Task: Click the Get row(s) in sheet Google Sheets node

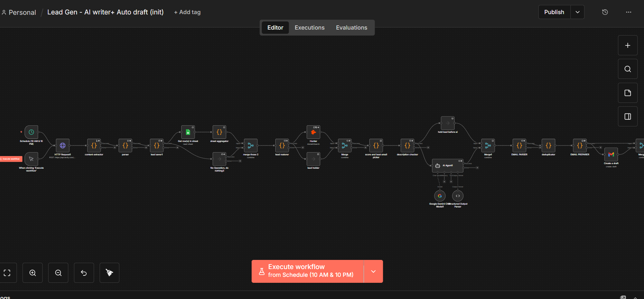Action: click(x=188, y=132)
